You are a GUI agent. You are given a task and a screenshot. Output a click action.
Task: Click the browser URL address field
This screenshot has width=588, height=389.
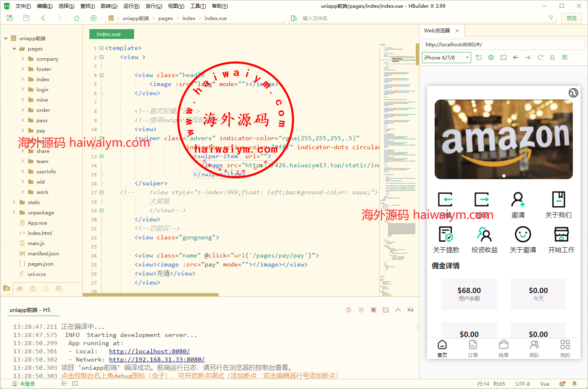(x=503, y=45)
